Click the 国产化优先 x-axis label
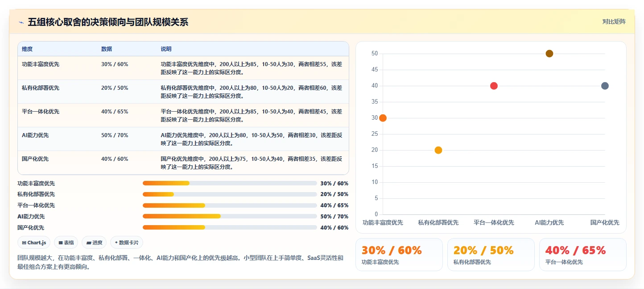The image size is (644, 289). [605, 222]
